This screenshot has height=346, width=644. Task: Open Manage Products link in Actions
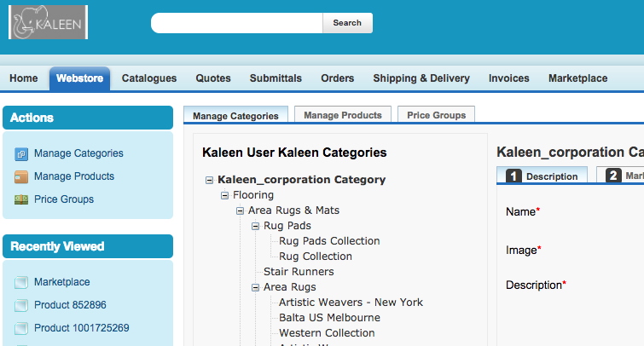[74, 176]
